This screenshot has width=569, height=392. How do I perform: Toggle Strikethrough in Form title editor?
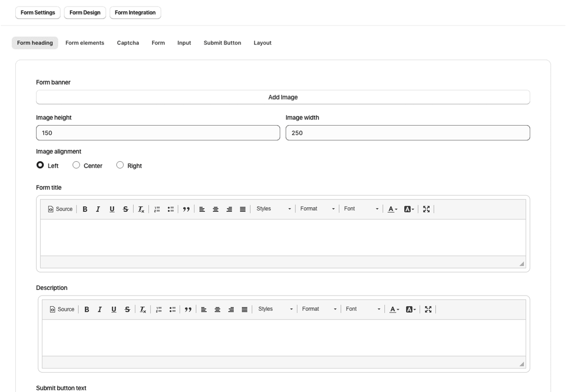(126, 209)
